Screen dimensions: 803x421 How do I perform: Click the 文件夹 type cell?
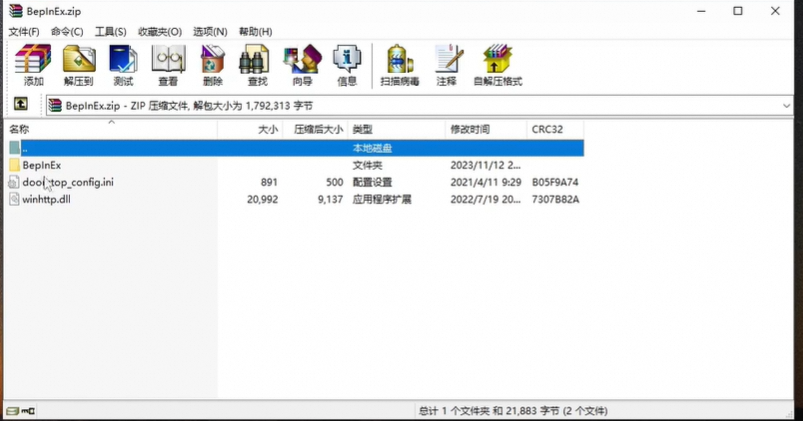click(367, 165)
